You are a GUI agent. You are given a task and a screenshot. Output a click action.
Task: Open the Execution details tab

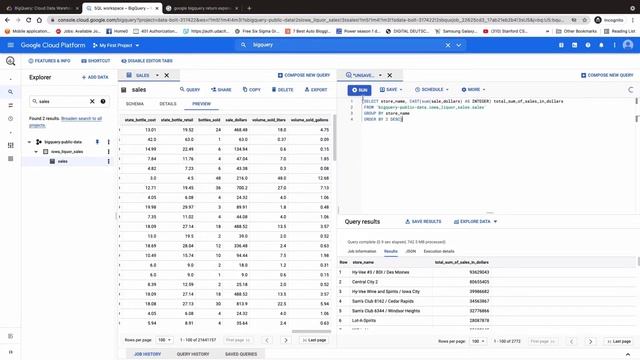pos(439,251)
